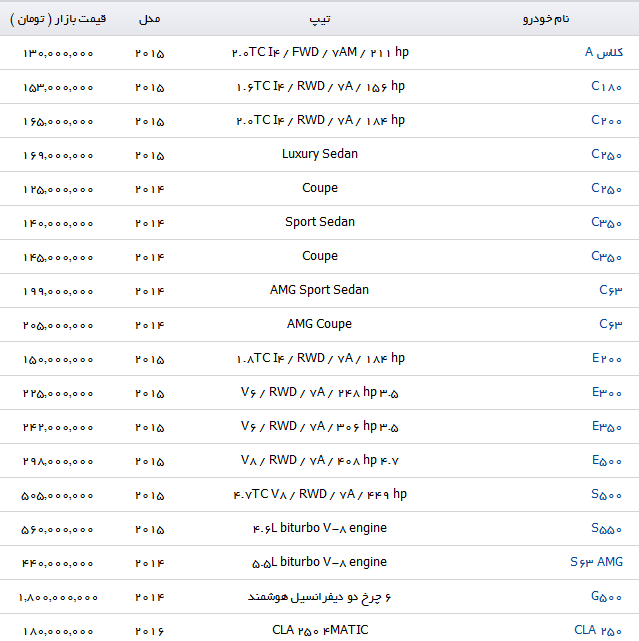639x641 pixels.
Task: Select the price ۱۶۹,۰۰۰,۰۰۰ for C250
Action: 58,155
